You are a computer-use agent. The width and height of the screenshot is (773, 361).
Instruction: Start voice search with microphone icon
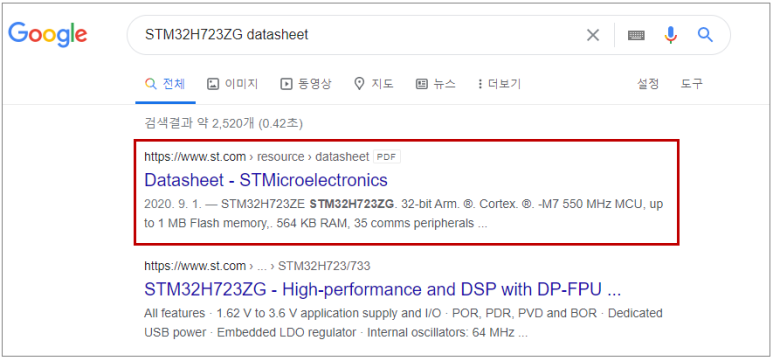(670, 35)
